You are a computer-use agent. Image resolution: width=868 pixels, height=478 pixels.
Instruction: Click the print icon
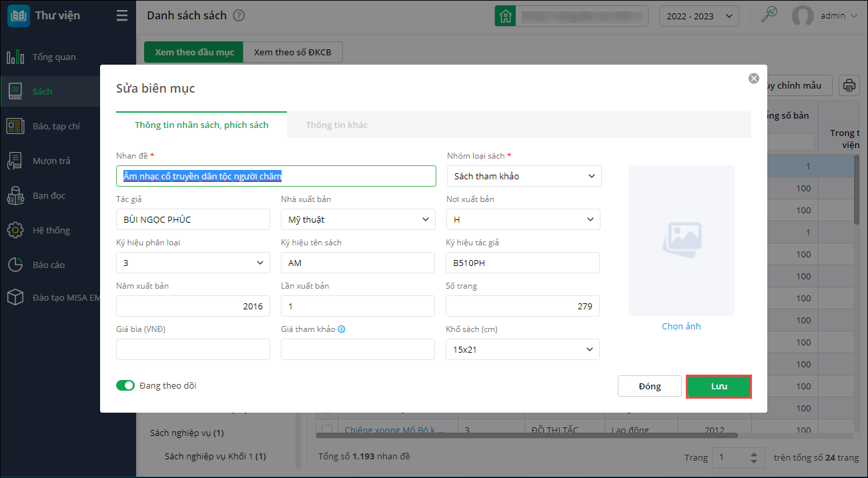click(x=849, y=85)
